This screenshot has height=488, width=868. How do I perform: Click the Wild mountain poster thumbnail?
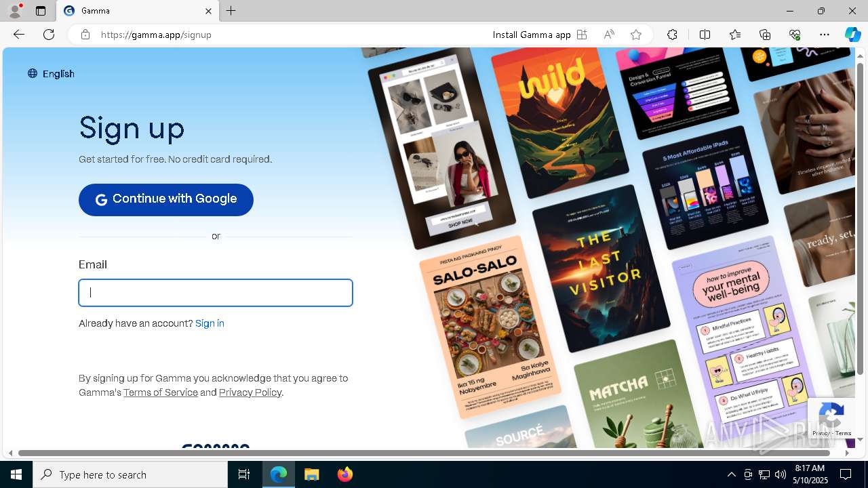pos(560,122)
